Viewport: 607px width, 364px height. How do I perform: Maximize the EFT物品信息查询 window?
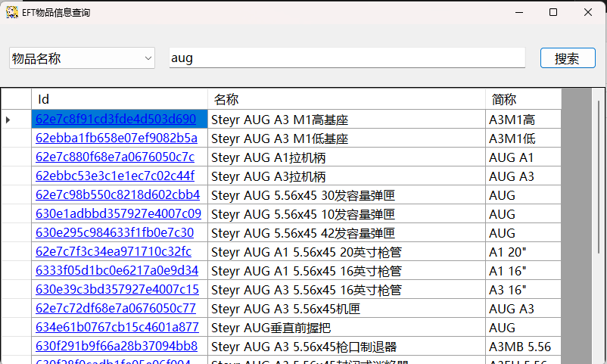[x=553, y=12]
